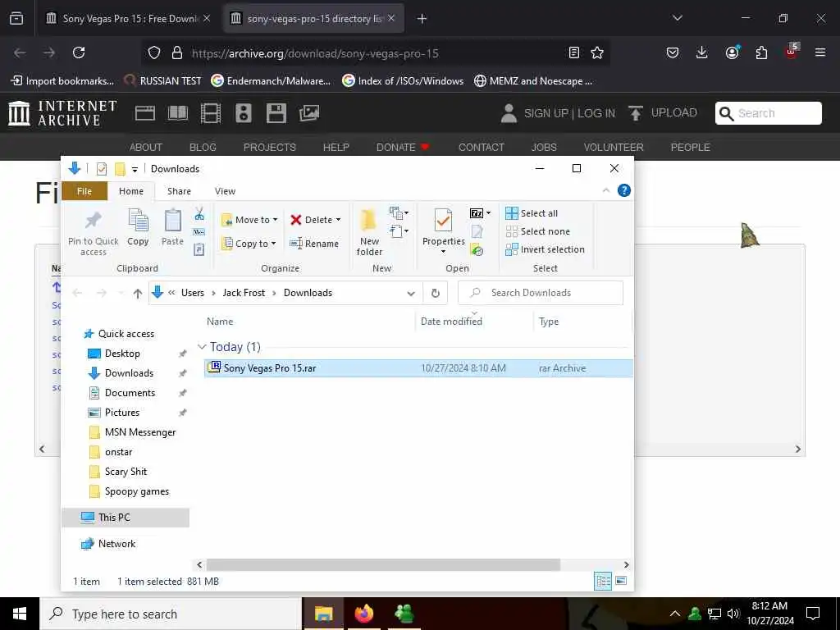Viewport: 840px width, 630px height.
Task: Select This PC in navigation pane
Action: point(126,518)
